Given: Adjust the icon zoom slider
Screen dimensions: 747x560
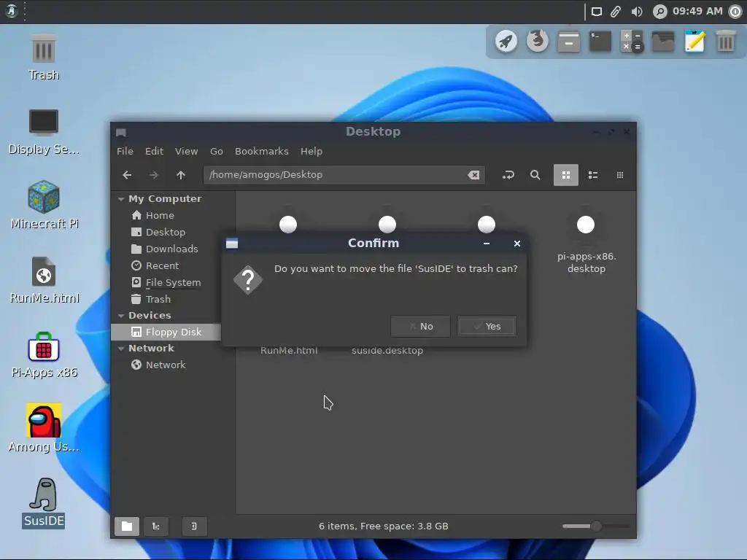Looking at the screenshot, I should (x=596, y=526).
